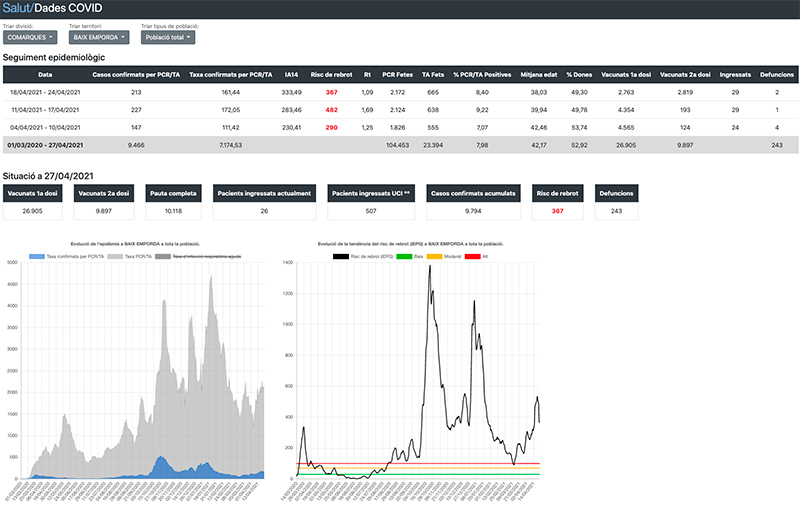Select row 04/04/2021 - 10/04/2021 date cell
800x506 pixels.
(45, 128)
